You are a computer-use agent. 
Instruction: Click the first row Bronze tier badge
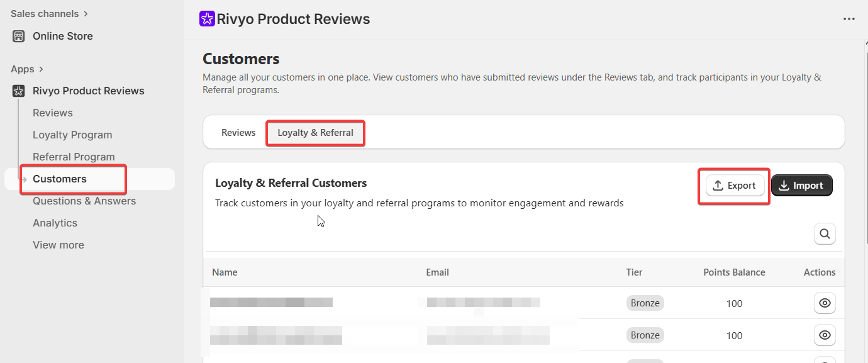tap(645, 303)
